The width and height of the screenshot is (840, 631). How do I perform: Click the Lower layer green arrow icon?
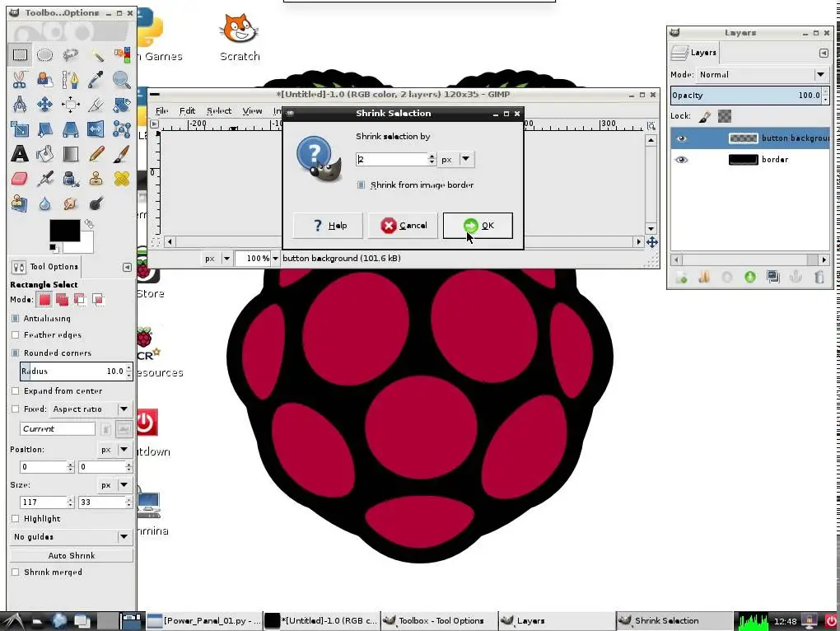point(750,277)
